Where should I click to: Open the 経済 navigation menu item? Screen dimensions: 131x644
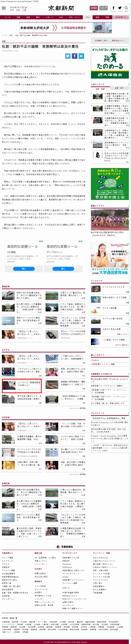click(x=97, y=17)
